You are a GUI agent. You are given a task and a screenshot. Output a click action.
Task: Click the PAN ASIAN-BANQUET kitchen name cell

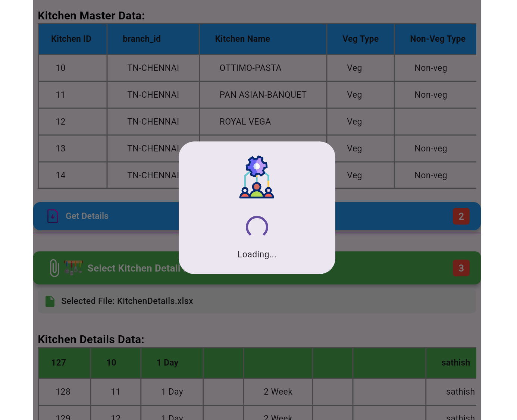[x=263, y=95]
